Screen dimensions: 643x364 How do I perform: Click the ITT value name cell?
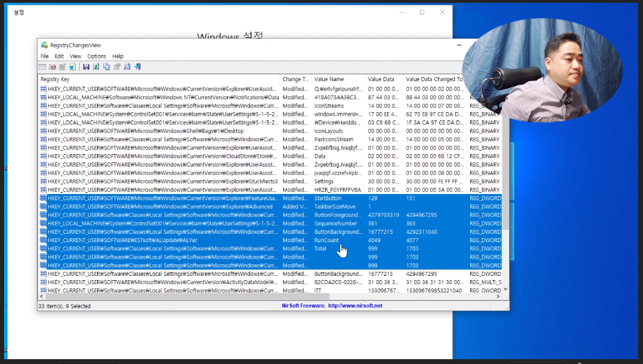(x=318, y=290)
